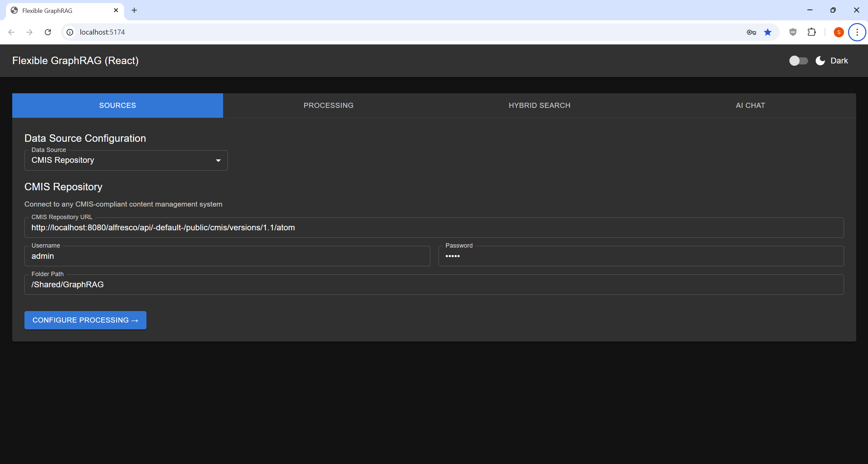Click the bookmark star in address bar
The image size is (868, 464).
[x=768, y=32]
